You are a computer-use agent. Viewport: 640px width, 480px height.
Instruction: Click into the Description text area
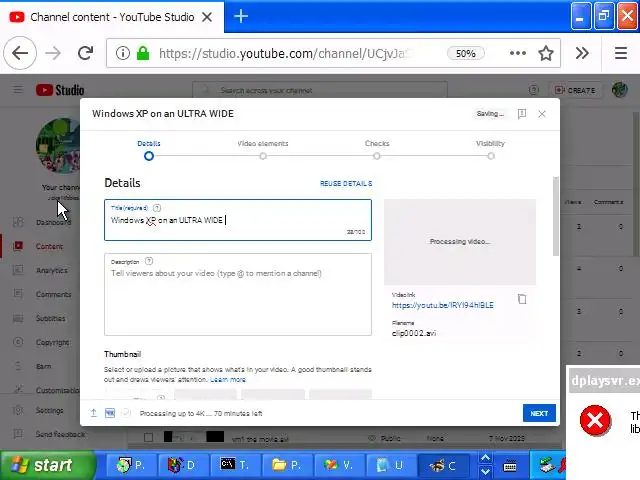[238, 295]
